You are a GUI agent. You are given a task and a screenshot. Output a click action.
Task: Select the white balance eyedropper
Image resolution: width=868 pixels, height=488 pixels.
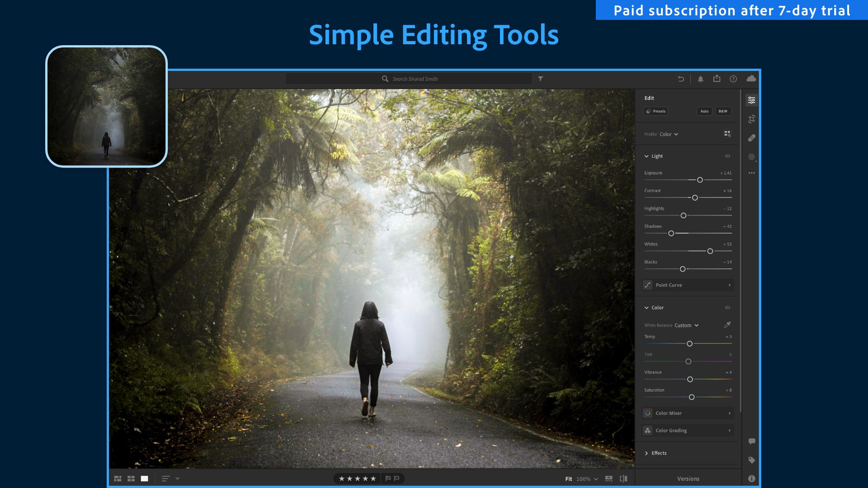click(x=727, y=325)
